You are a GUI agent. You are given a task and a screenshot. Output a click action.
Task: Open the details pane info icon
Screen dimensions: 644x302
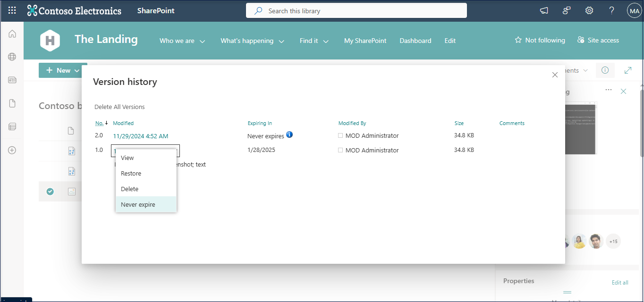605,70
